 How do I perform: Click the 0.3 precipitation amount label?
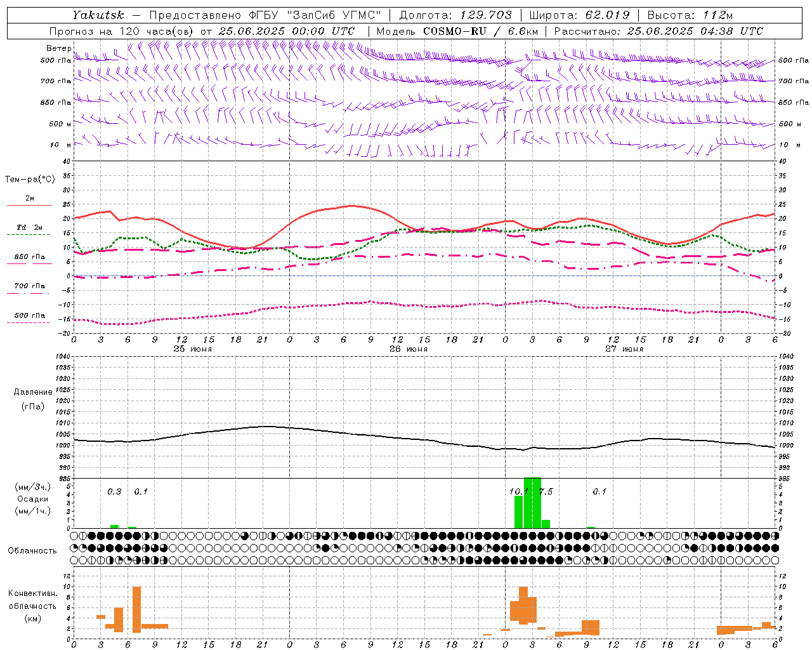point(114,491)
